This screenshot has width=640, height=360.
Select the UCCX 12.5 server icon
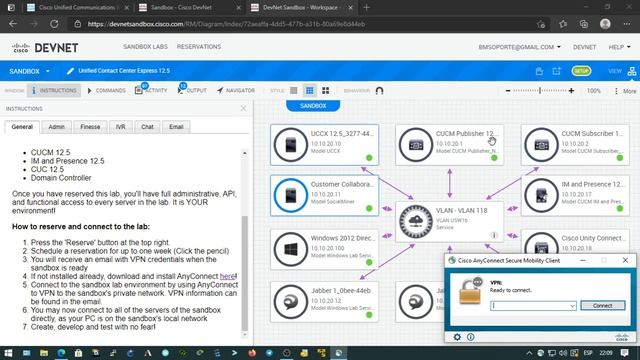click(291, 145)
